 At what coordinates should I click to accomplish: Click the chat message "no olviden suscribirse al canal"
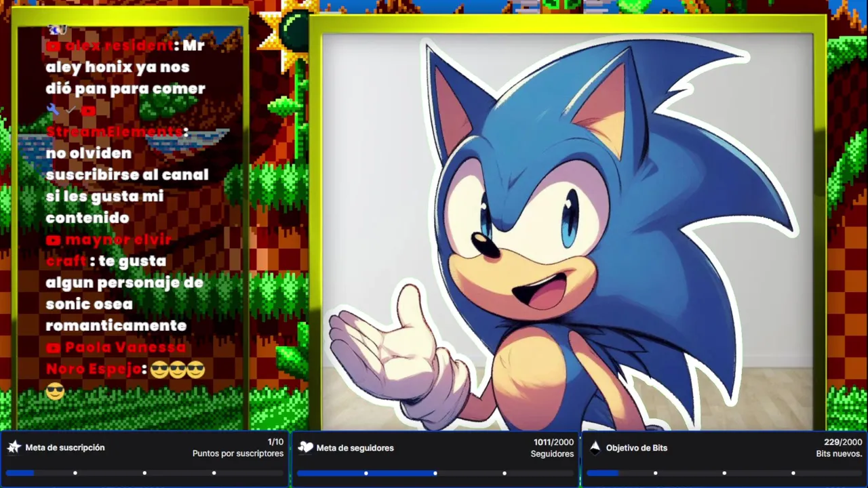pos(127,164)
